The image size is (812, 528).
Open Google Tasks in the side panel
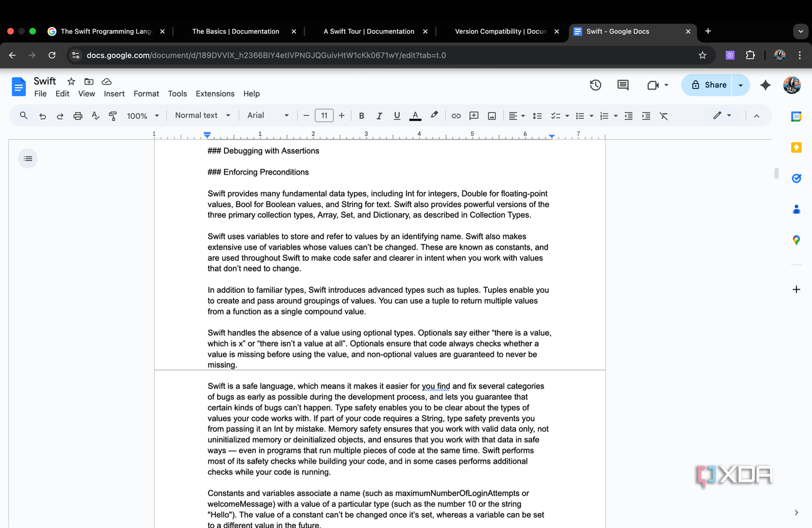coord(796,178)
